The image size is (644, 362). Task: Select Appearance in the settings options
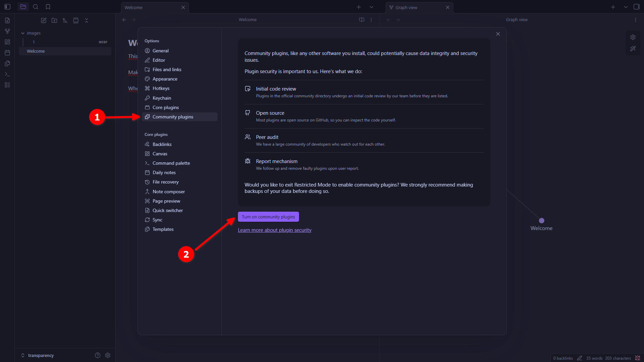[165, 79]
